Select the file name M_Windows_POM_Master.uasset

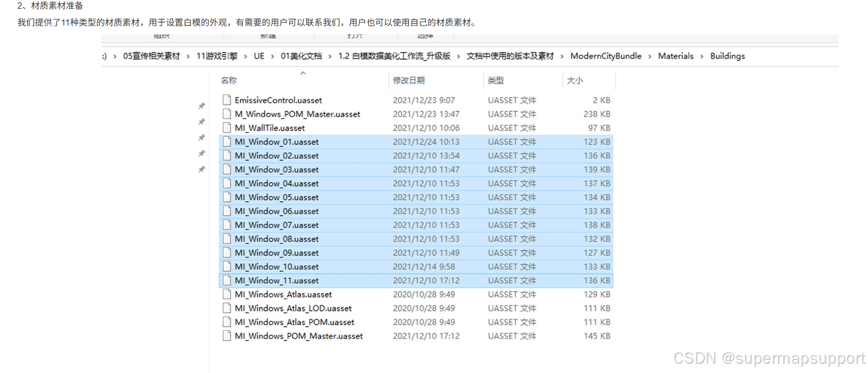click(x=297, y=114)
